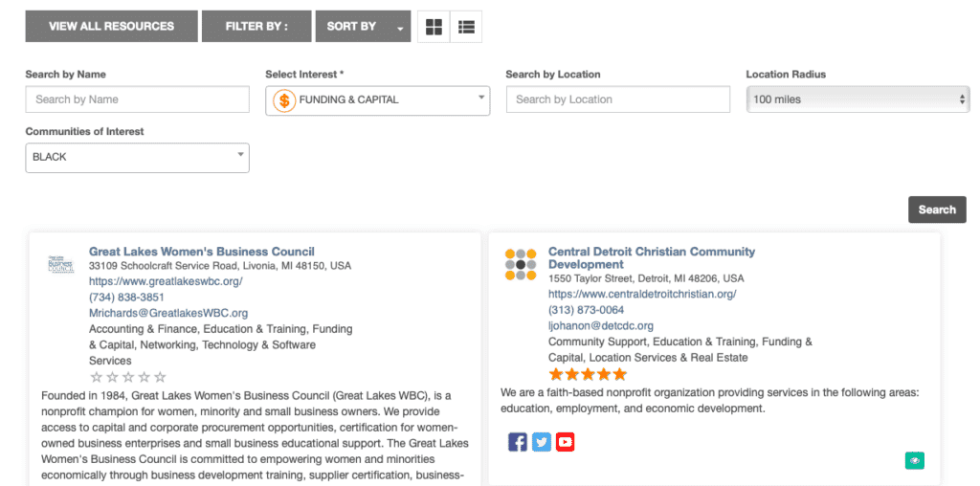Click the Great Lakes Women's Business Council logo

click(60, 263)
